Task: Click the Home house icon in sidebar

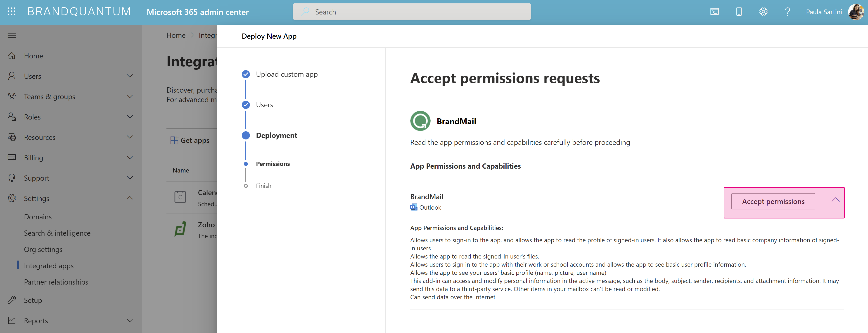Action: point(12,56)
